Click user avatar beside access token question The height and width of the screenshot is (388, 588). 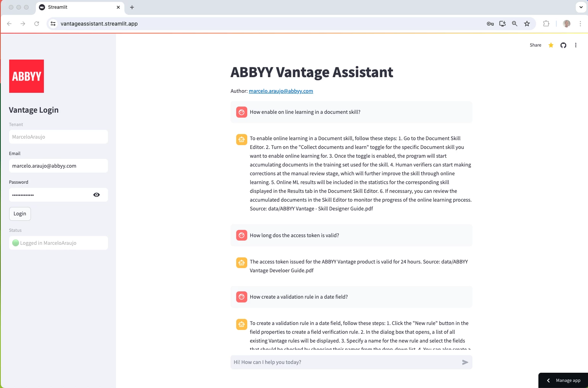click(x=242, y=235)
